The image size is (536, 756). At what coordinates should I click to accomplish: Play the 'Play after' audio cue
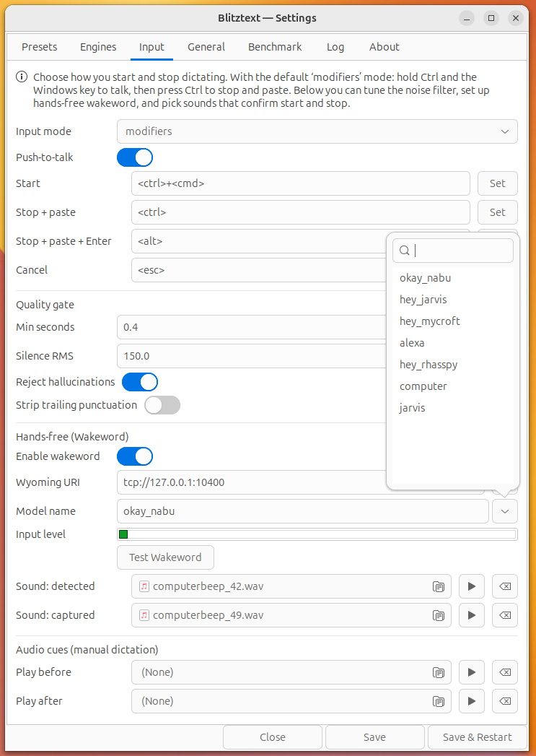pos(472,701)
